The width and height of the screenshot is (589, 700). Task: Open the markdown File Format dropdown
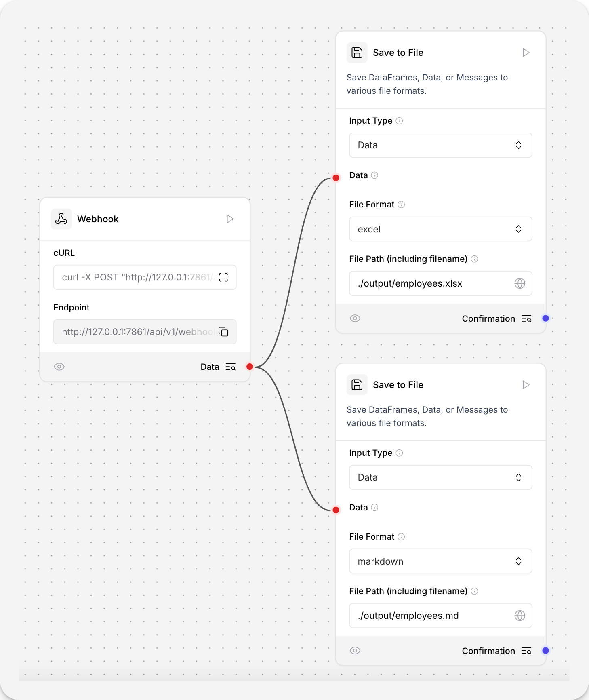(440, 561)
